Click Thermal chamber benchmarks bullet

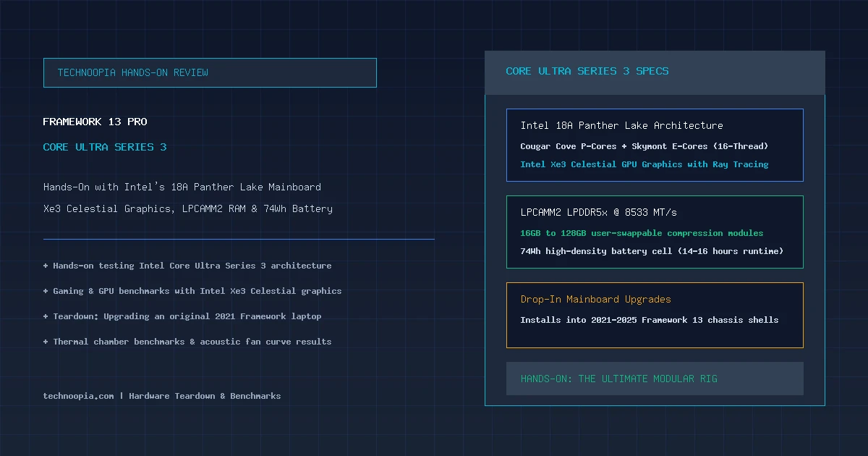point(187,342)
